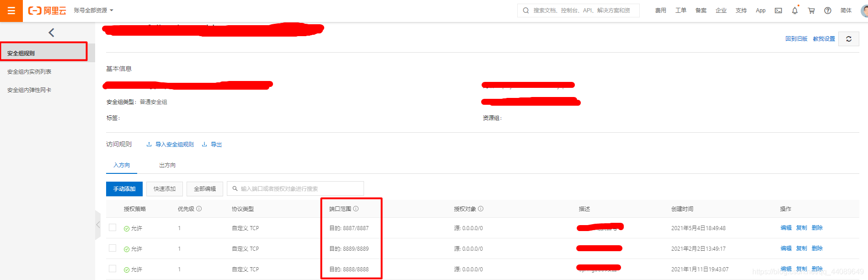868x280 pixels.
Task: Open the hamburger navigation menu
Action: coord(11,11)
